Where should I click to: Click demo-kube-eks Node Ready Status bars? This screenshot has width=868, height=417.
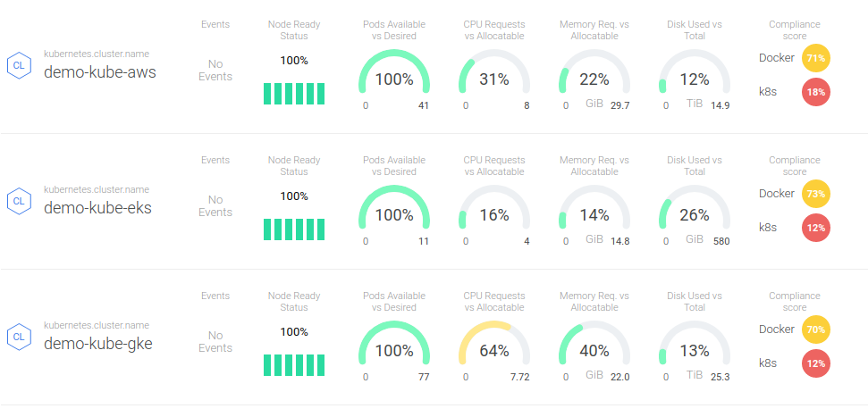tap(294, 229)
